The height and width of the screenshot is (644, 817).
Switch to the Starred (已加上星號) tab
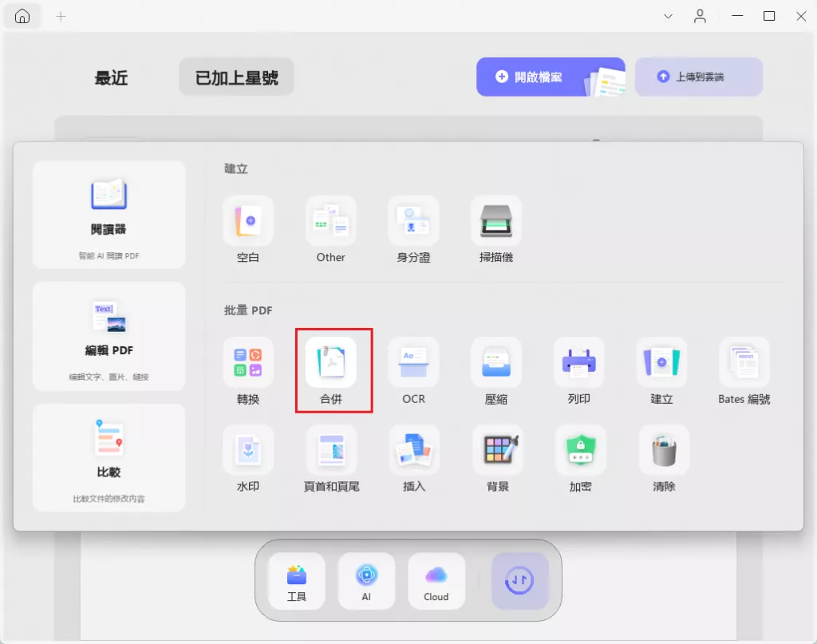[x=236, y=77]
